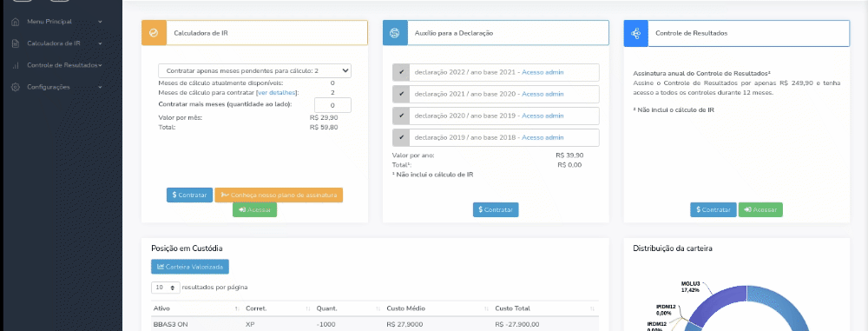Toggle the declaração 2019 checkbox
Screen dimensions: 868x331
pos(401,137)
